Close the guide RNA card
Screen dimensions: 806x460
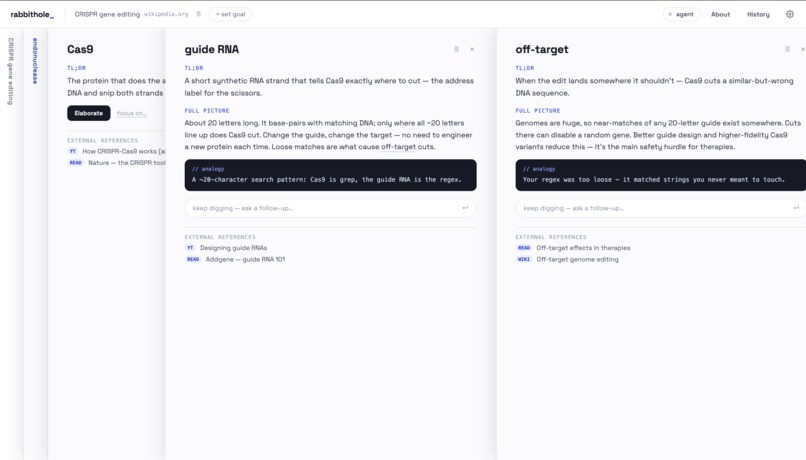click(472, 49)
